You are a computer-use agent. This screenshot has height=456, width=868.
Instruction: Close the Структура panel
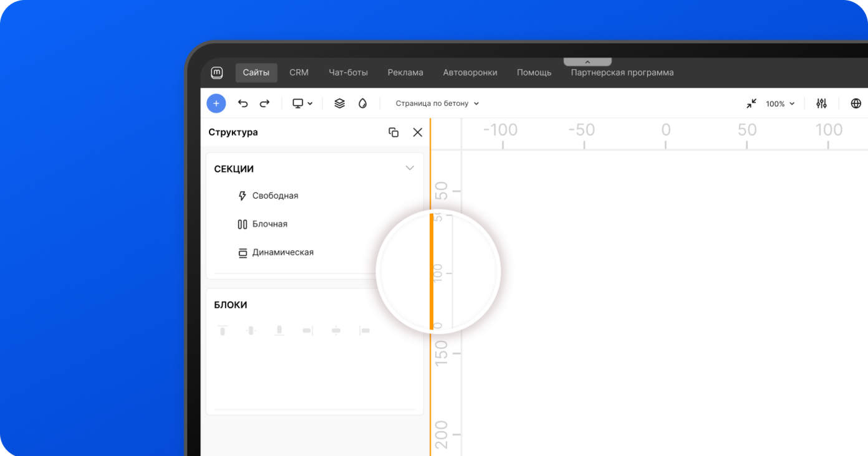[x=418, y=132]
